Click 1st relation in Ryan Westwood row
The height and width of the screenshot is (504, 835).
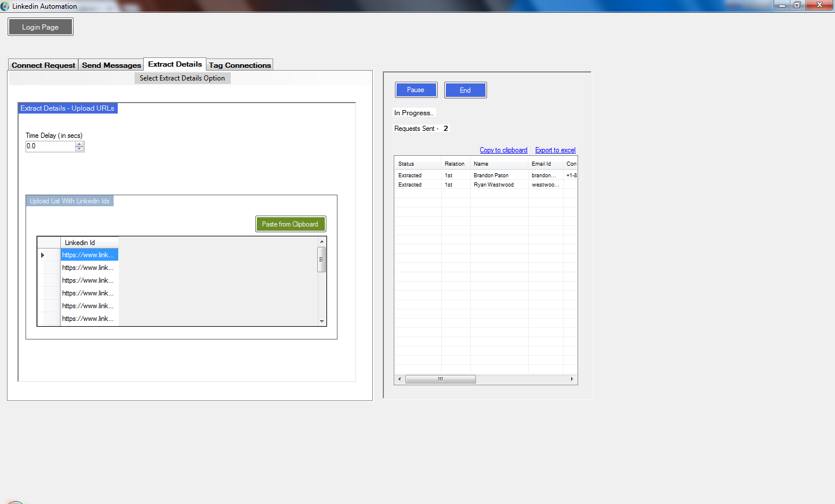pyautogui.click(x=456, y=185)
